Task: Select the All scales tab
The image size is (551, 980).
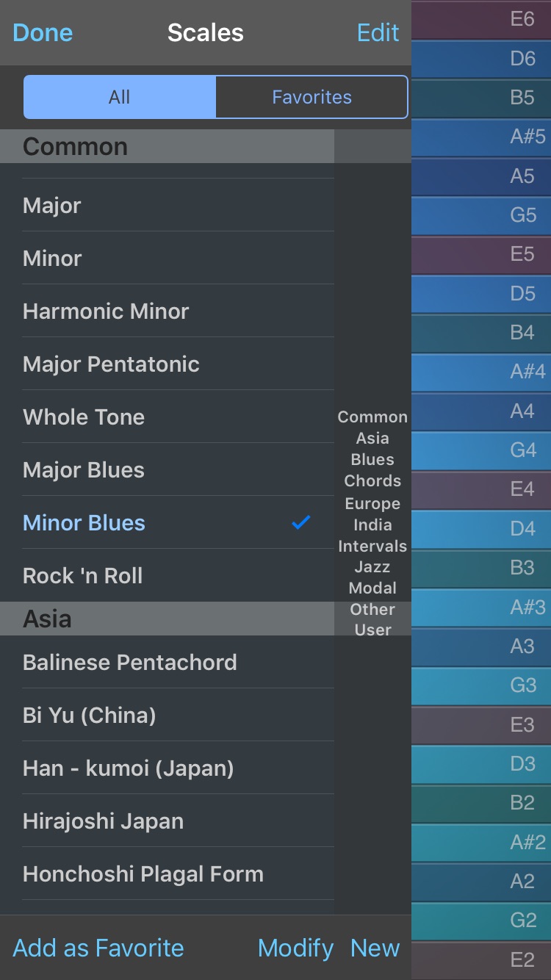Action: click(120, 97)
